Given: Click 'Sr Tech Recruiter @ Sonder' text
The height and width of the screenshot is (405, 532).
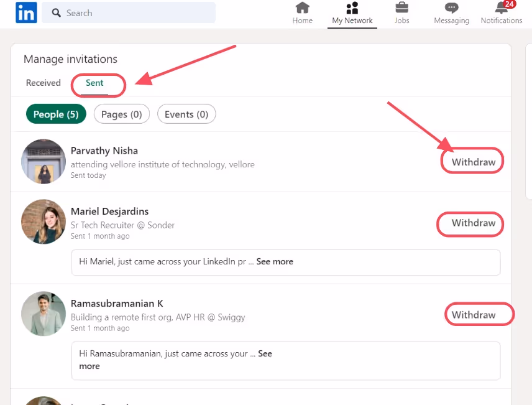Looking at the screenshot, I should tap(122, 225).
